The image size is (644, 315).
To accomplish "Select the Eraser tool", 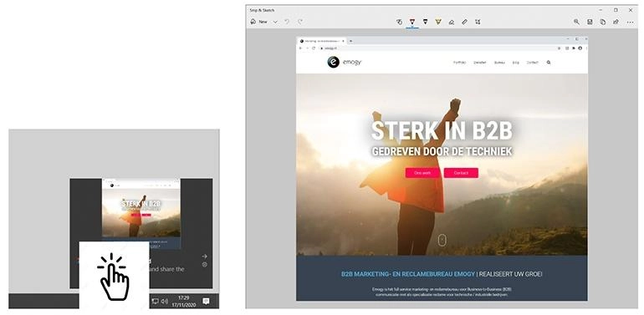I will pos(452,22).
